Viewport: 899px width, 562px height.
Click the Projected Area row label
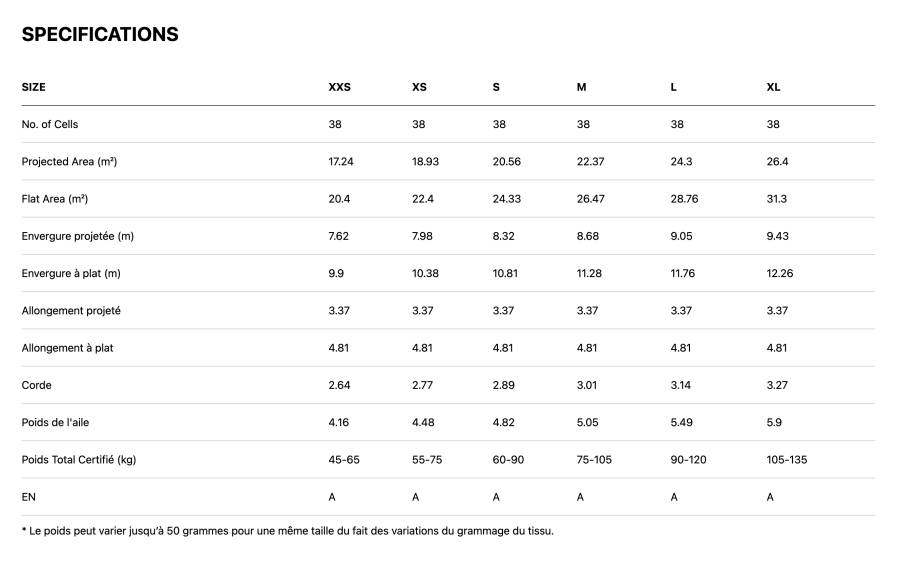pos(69,162)
